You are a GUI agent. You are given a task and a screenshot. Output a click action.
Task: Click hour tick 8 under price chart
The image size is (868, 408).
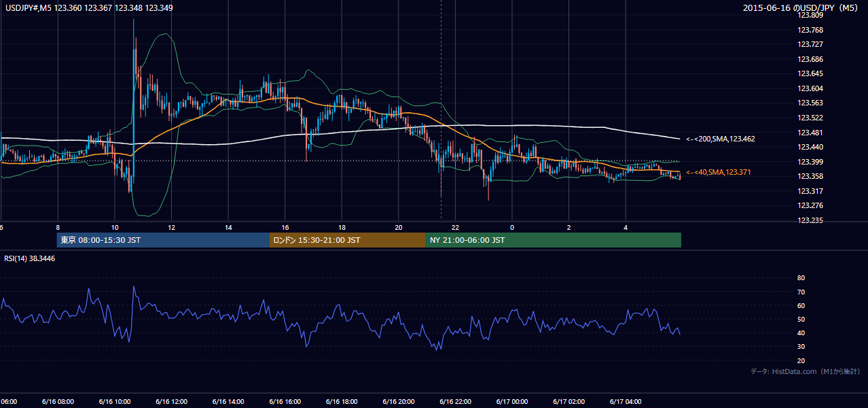[58, 227]
